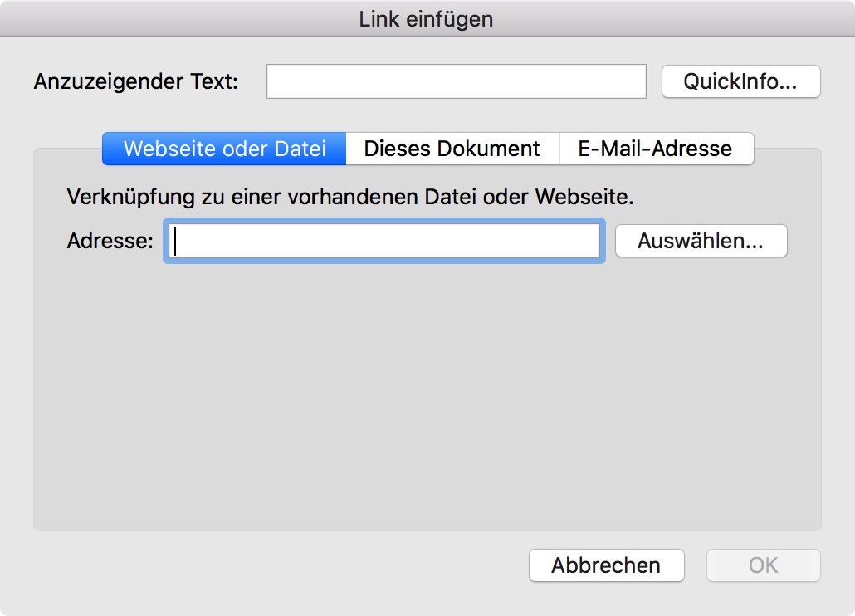This screenshot has width=855, height=616.
Task: Switch to the Dieses Dokument tab
Action: 452,149
